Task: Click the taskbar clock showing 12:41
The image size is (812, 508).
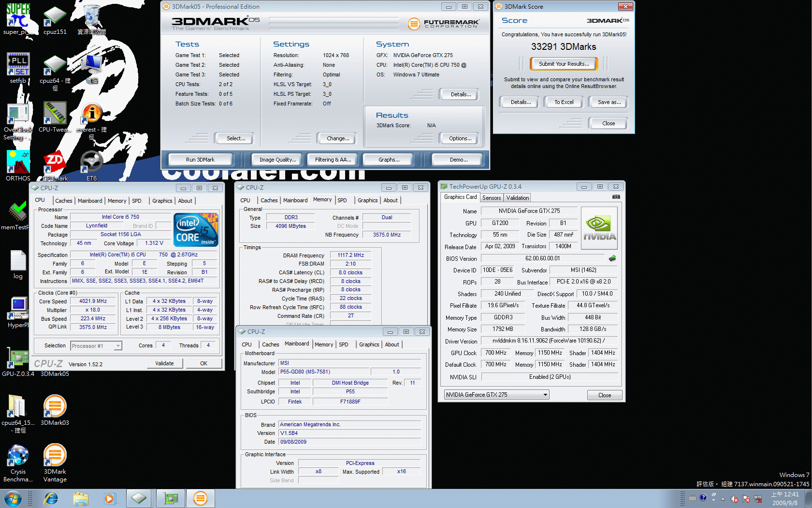Action: (x=785, y=498)
